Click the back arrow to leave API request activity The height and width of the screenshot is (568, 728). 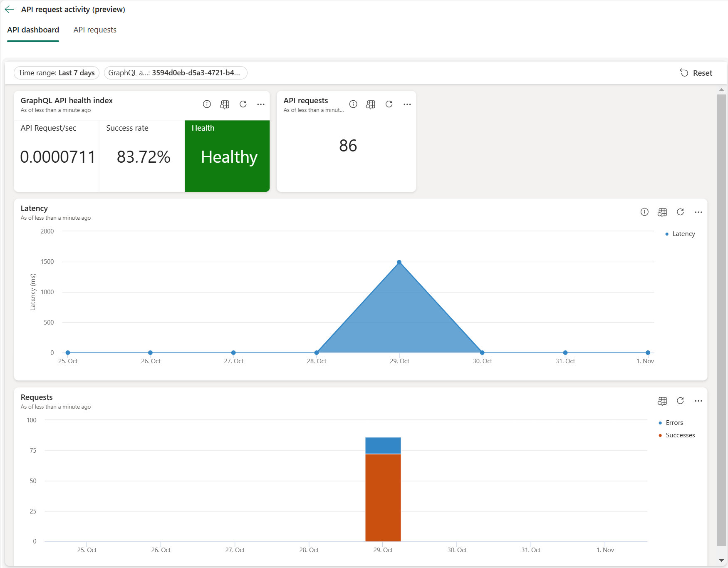[9, 9]
